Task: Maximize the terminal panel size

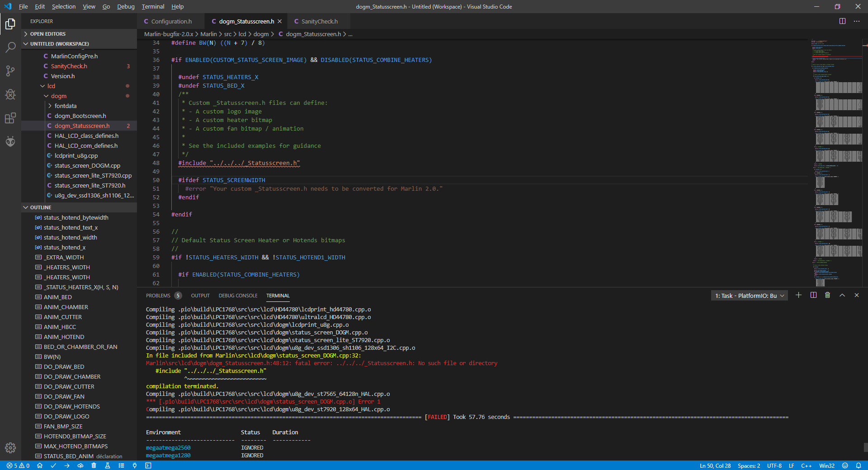Action: (842, 295)
